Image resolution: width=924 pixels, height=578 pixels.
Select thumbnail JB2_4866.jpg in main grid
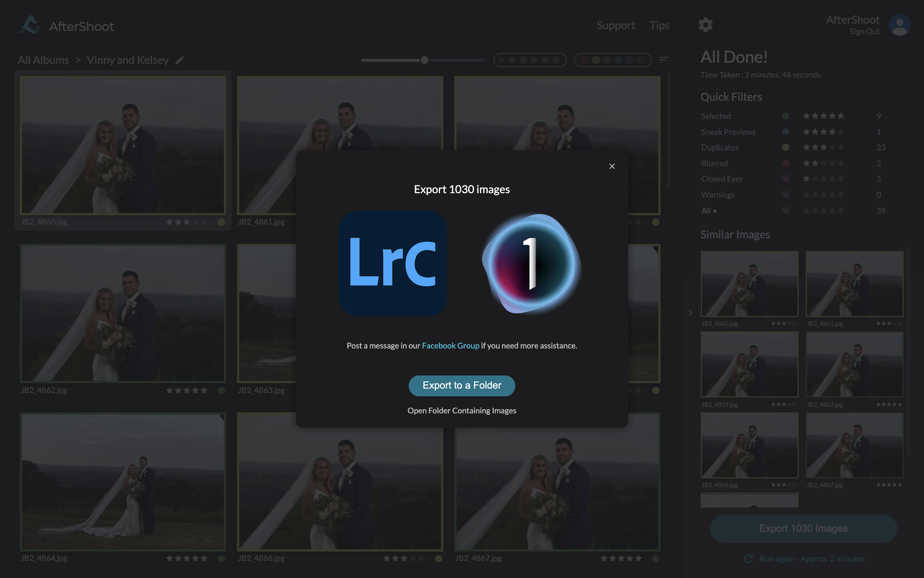[340, 482]
